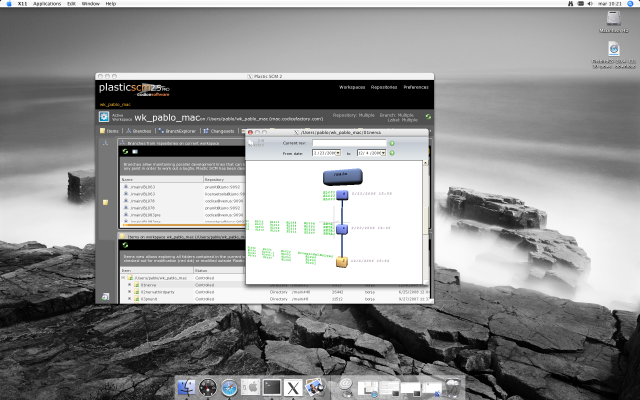Select the top blue revision node
Screen dimensions: 640x400
click(342, 194)
